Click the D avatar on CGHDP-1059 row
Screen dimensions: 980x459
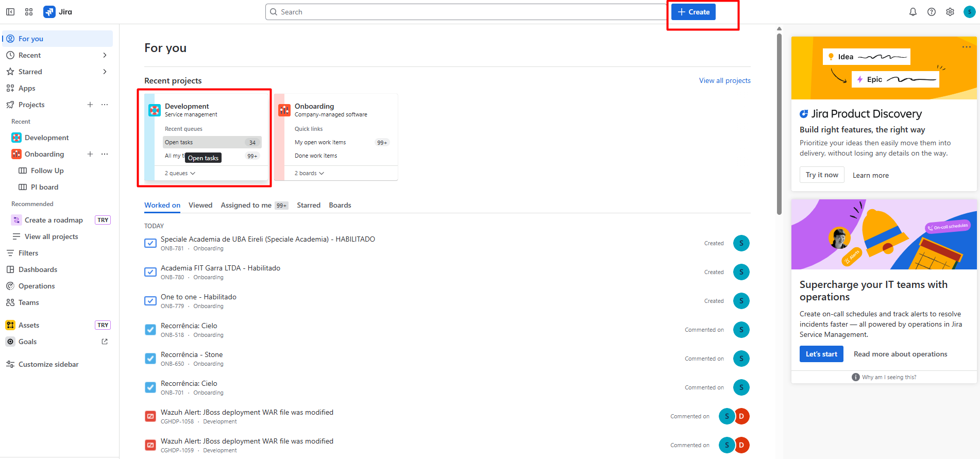pyautogui.click(x=741, y=445)
